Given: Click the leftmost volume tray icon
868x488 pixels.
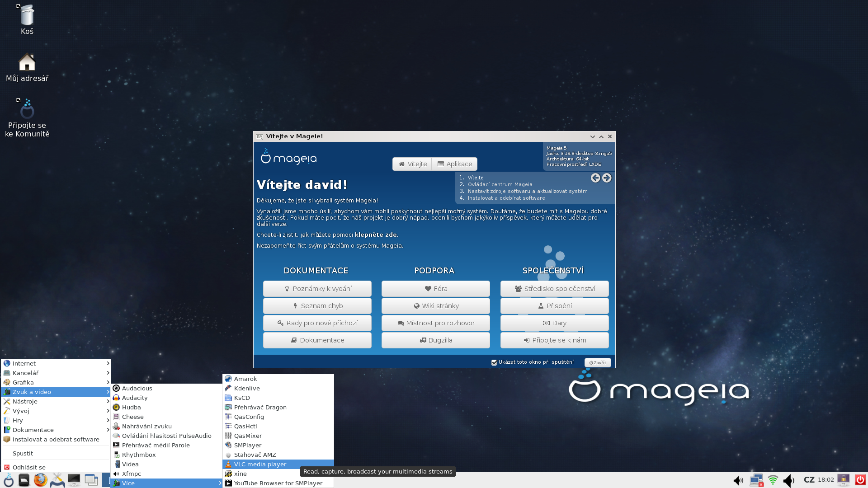Looking at the screenshot, I should pyautogui.click(x=738, y=480).
